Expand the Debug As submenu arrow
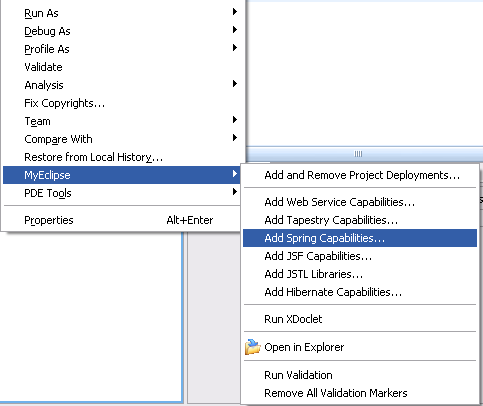The height and width of the screenshot is (406, 483). [235, 30]
